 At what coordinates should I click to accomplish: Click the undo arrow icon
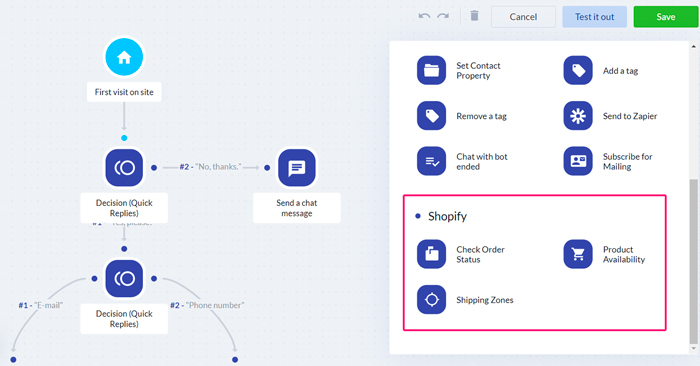(424, 16)
